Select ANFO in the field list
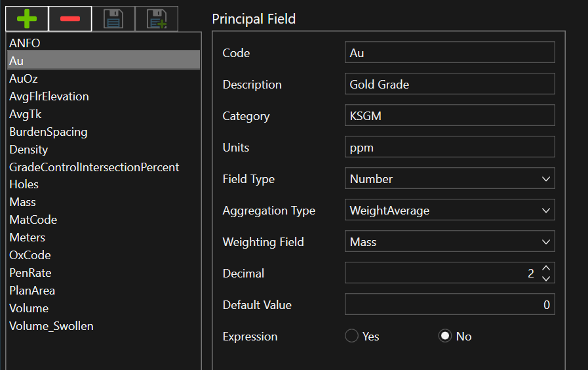This screenshot has height=370, width=588. (25, 43)
